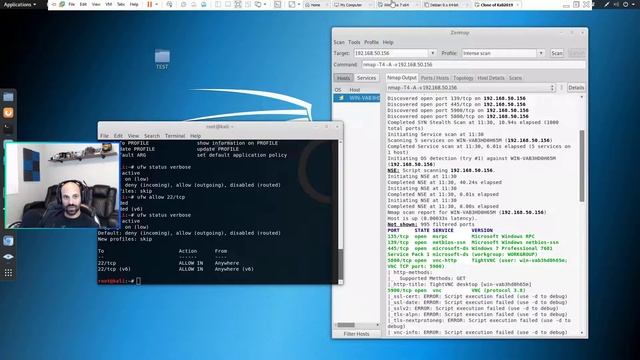Expand the Target dropdown arrow in Zenmap

click(x=433, y=53)
